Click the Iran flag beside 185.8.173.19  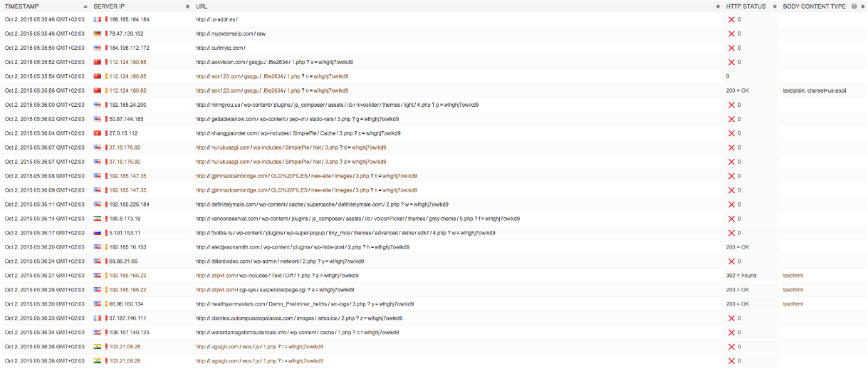98,219
